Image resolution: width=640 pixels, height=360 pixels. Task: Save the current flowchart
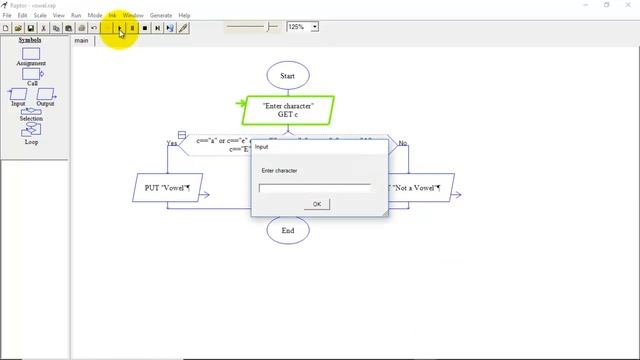click(31, 28)
